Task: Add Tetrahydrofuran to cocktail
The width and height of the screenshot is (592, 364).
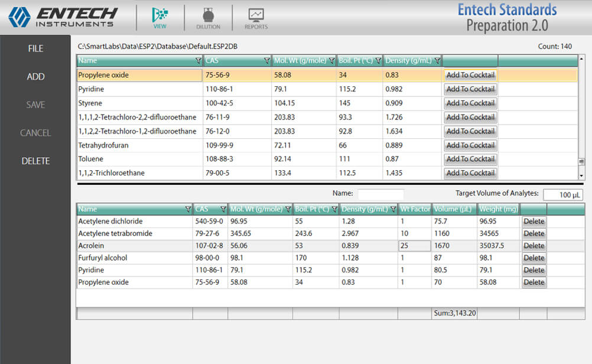Action: 470,145
